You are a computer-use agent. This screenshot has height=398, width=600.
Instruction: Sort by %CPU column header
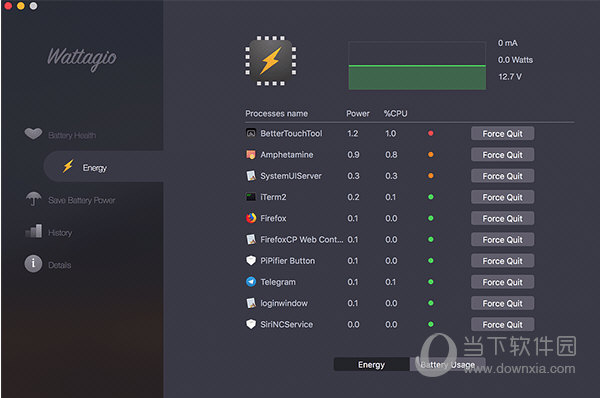[396, 114]
